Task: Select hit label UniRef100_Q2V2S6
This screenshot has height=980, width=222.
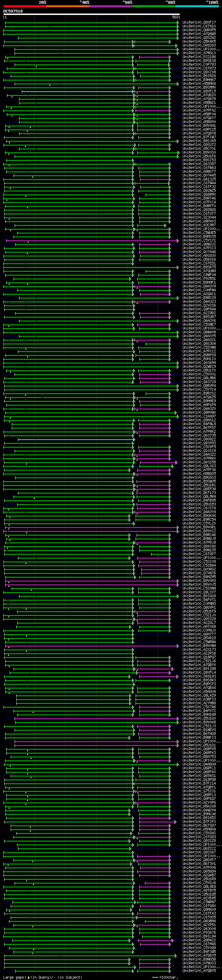Action: point(199,306)
